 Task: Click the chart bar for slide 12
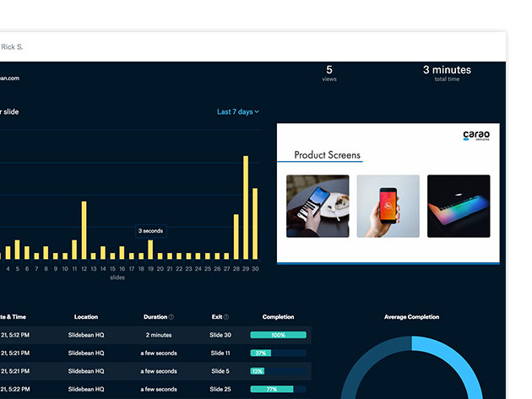pyautogui.click(x=84, y=230)
